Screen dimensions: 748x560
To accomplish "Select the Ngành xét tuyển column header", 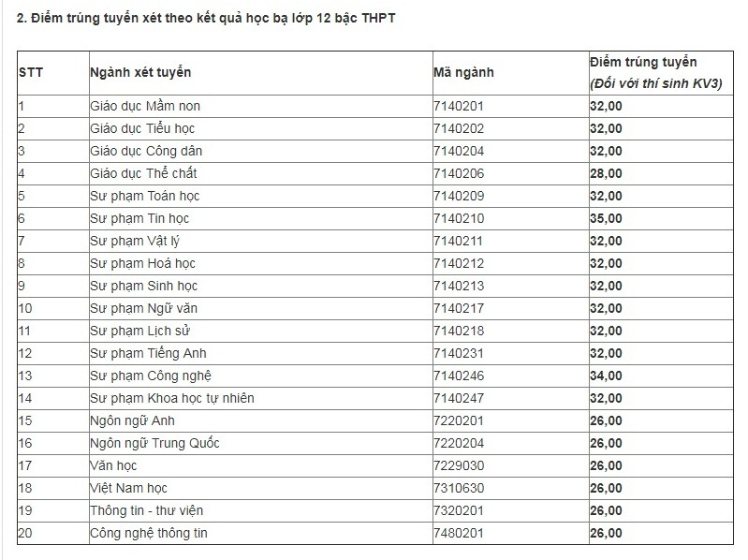I will 140,72.
